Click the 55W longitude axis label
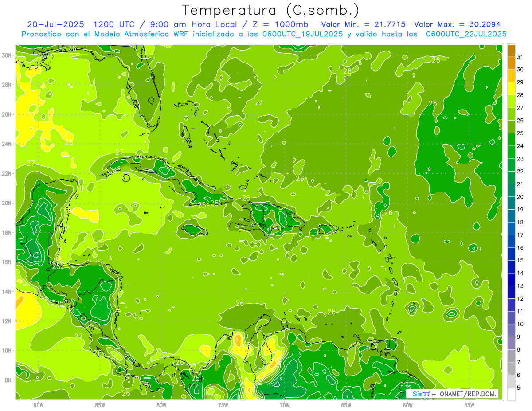The height and width of the screenshot is (411, 532). 469,405
